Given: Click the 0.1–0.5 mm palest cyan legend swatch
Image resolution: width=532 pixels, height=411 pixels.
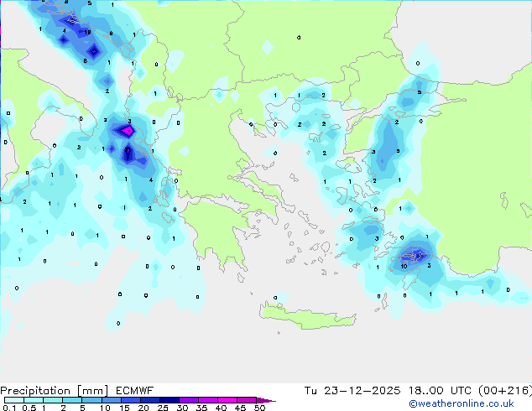Looking at the screenshot, I should 14,400.
